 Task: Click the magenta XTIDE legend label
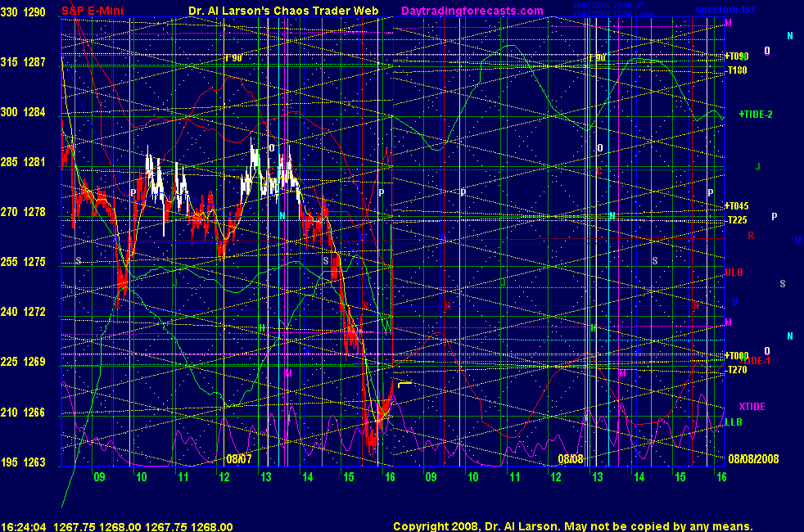click(752, 407)
